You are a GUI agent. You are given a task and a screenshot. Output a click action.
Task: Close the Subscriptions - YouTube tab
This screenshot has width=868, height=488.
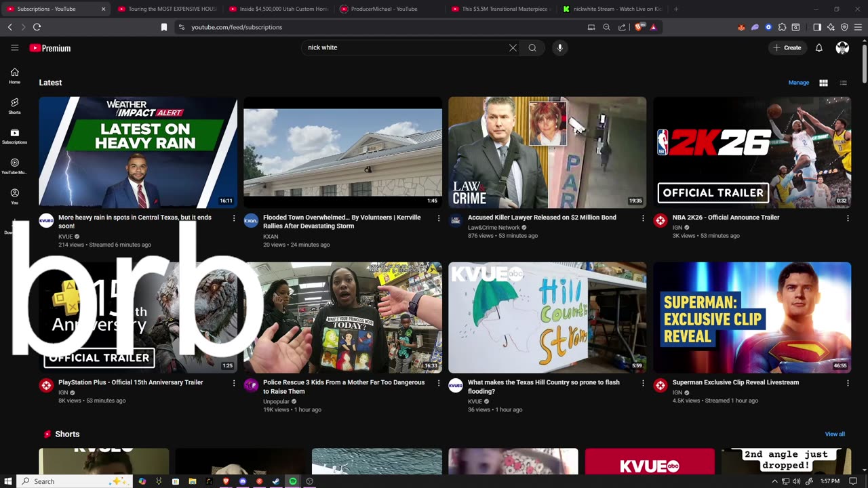pos(103,9)
